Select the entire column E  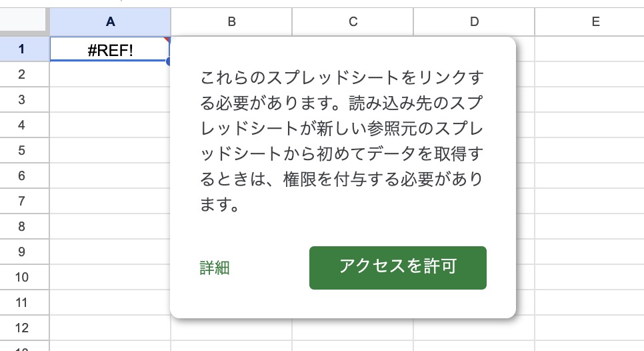tap(595, 21)
